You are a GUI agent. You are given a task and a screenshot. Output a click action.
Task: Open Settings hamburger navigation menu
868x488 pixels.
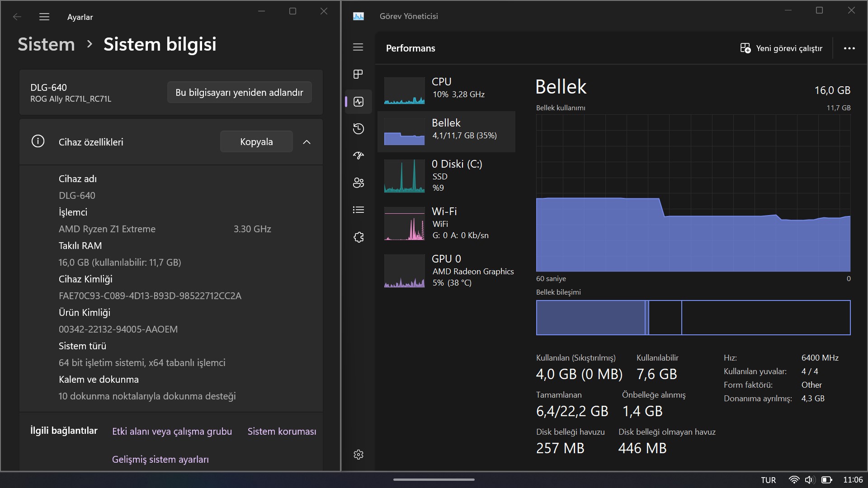click(x=44, y=17)
